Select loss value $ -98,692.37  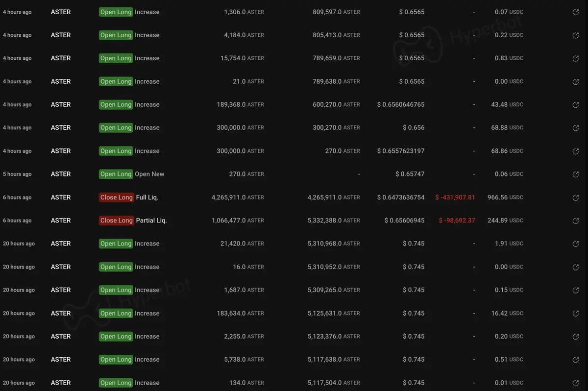tap(457, 220)
